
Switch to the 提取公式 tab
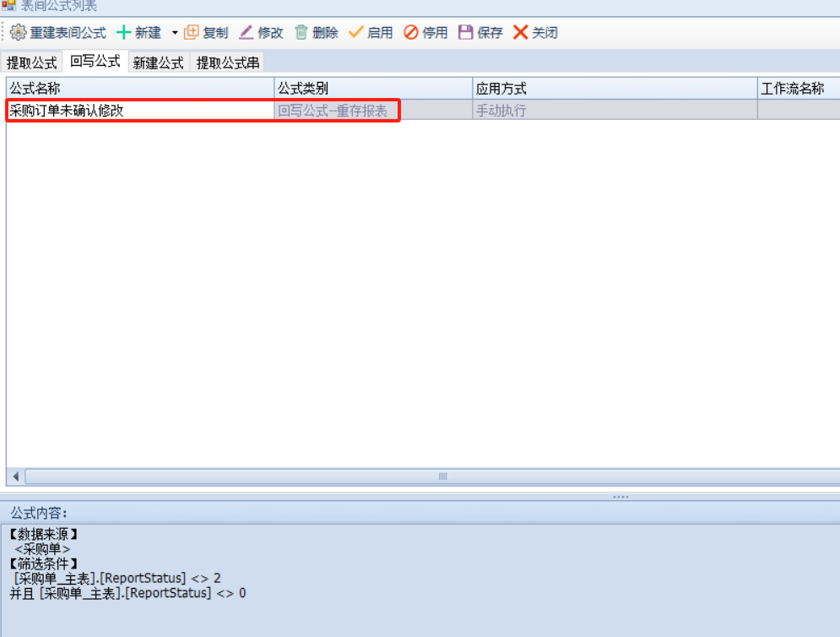pyautogui.click(x=32, y=63)
